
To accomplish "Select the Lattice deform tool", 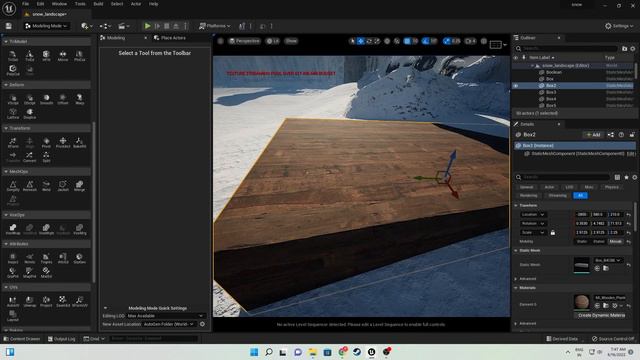I will click(x=13, y=114).
